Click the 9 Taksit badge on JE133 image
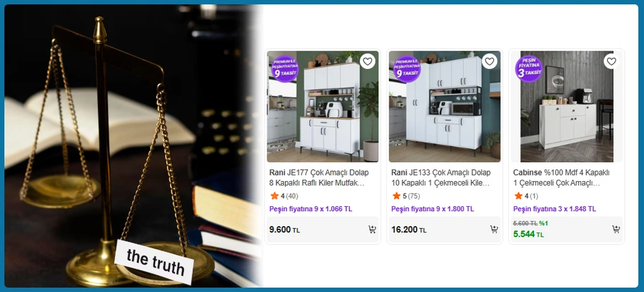Image resolution: width=644 pixels, height=292 pixels. click(407, 69)
